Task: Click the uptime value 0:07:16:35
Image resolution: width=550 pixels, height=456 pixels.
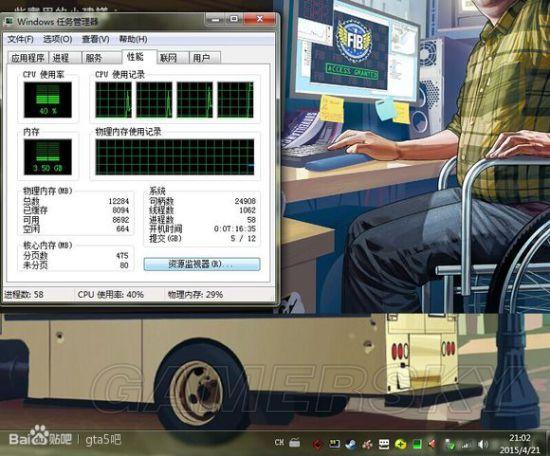Action: click(235, 229)
